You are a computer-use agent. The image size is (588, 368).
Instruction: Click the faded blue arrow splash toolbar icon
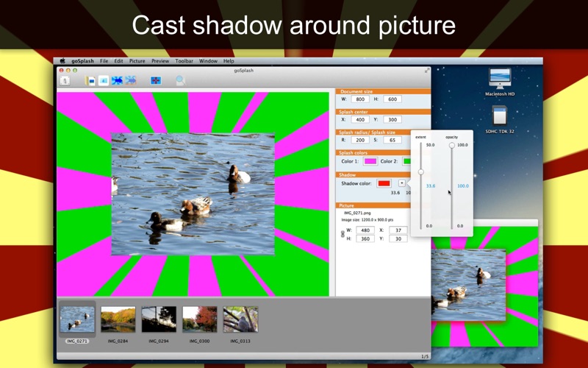coord(131,81)
